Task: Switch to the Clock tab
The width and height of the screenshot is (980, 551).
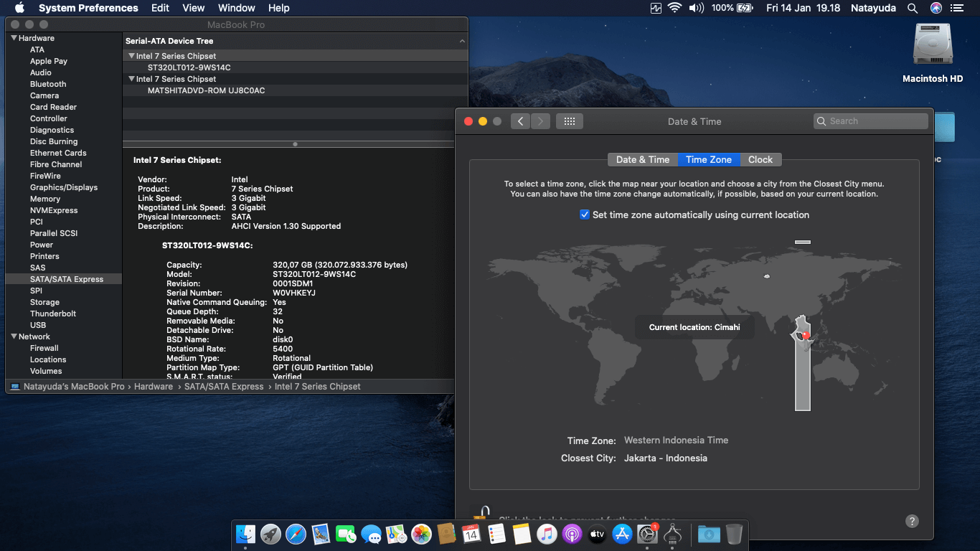Action: click(760, 159)
